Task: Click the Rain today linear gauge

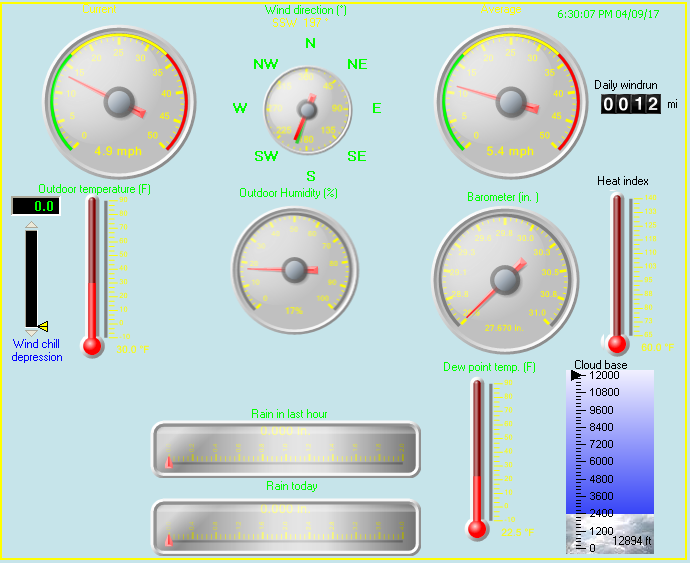Action: point(286,526)
